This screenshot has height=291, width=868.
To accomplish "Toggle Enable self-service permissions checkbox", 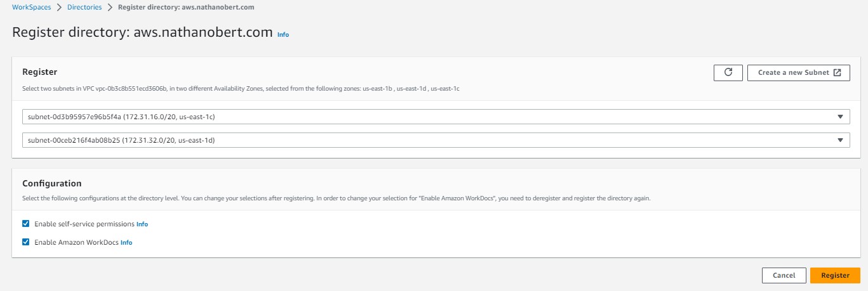I will (x=26, y=224).
